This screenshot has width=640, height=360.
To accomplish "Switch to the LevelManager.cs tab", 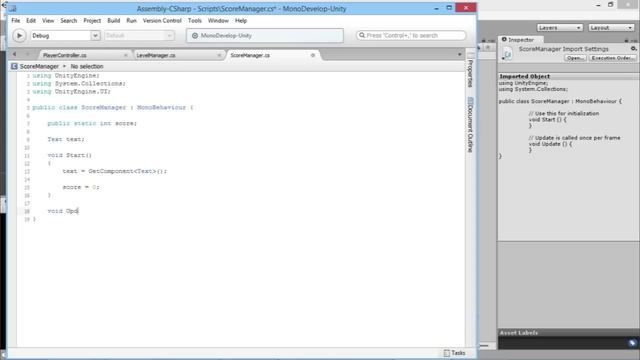I will 156,55.
